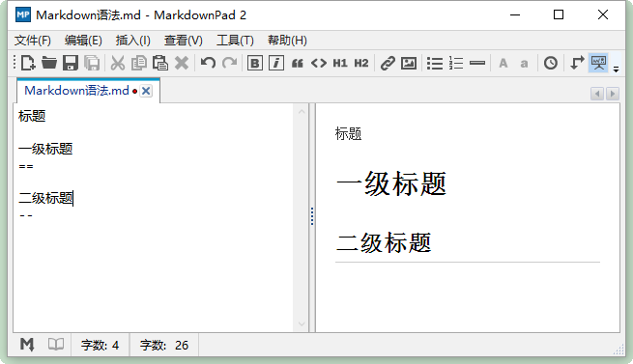The height and width of the screenshot is (364, 633).
Task: Insert timestamp with clock icon
Action: (551, 63)
